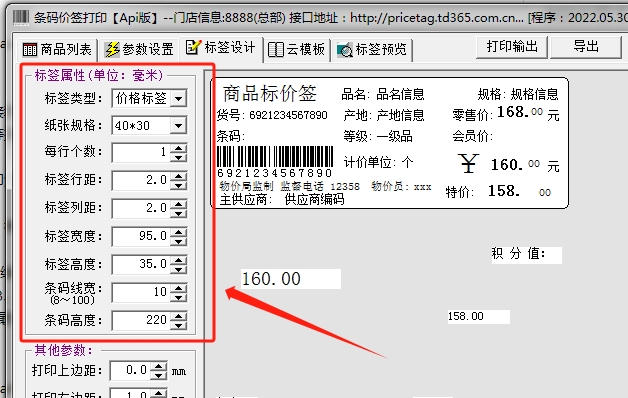Select the 规格: 规格信息 element
The height and width of the screenshot is (398, 628).
518,94
